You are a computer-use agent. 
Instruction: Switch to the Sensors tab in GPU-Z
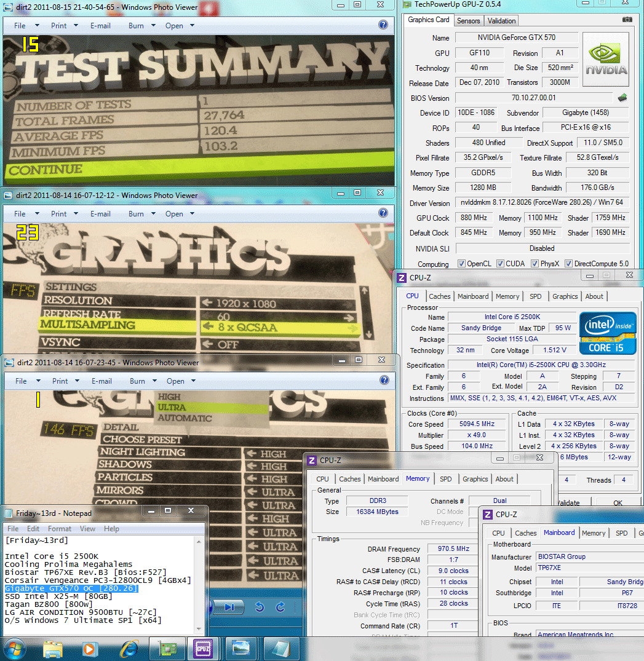pyautogui.click(x=468, y=21)
